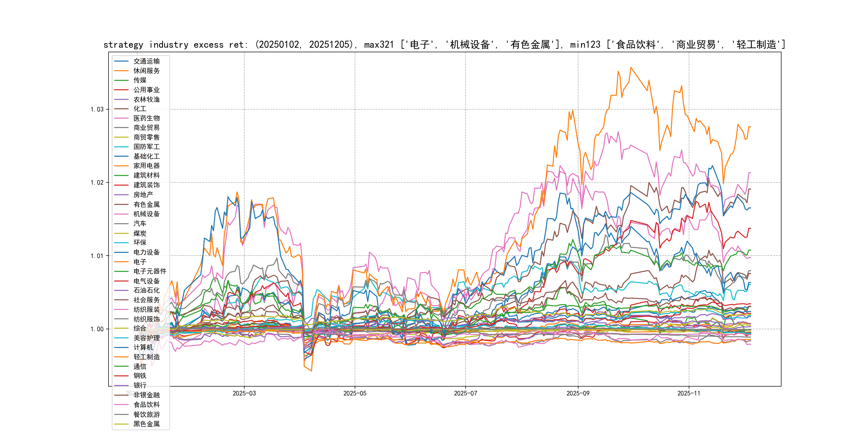Viewport: 868px width, 434px height.
Task: Click the 机械设备 legend label
Action: coord(147,214)
